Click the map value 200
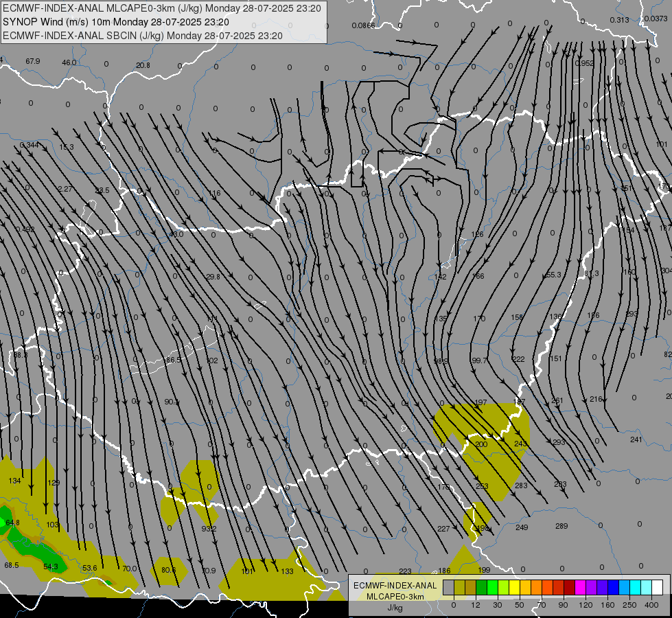 tap(481, 444)
